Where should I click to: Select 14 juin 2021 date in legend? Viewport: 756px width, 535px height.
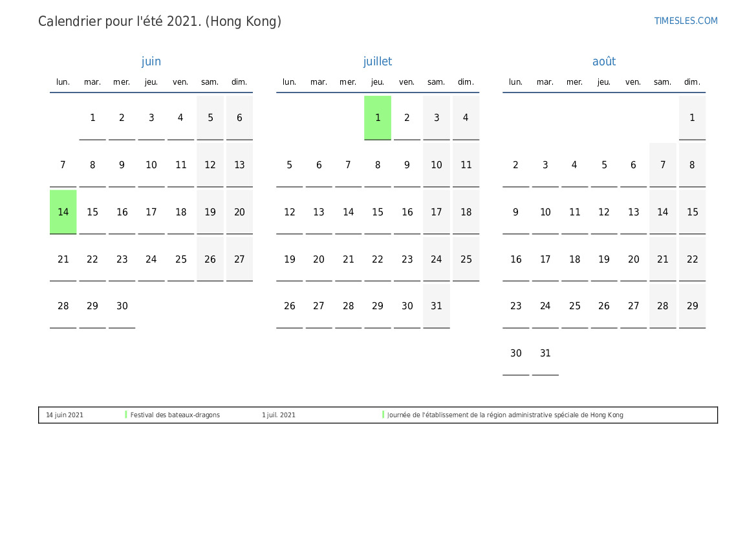pos(65,415)
